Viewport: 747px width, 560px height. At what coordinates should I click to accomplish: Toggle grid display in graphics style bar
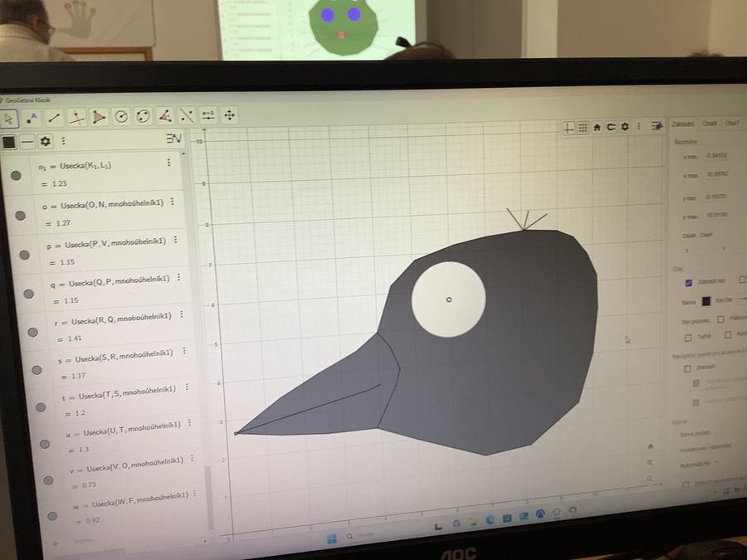point(583,128)
